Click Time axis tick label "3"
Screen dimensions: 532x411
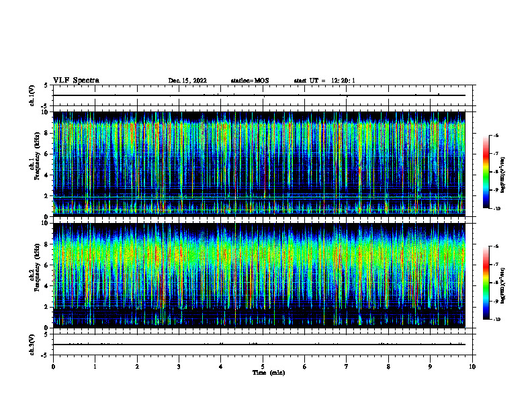179,367
